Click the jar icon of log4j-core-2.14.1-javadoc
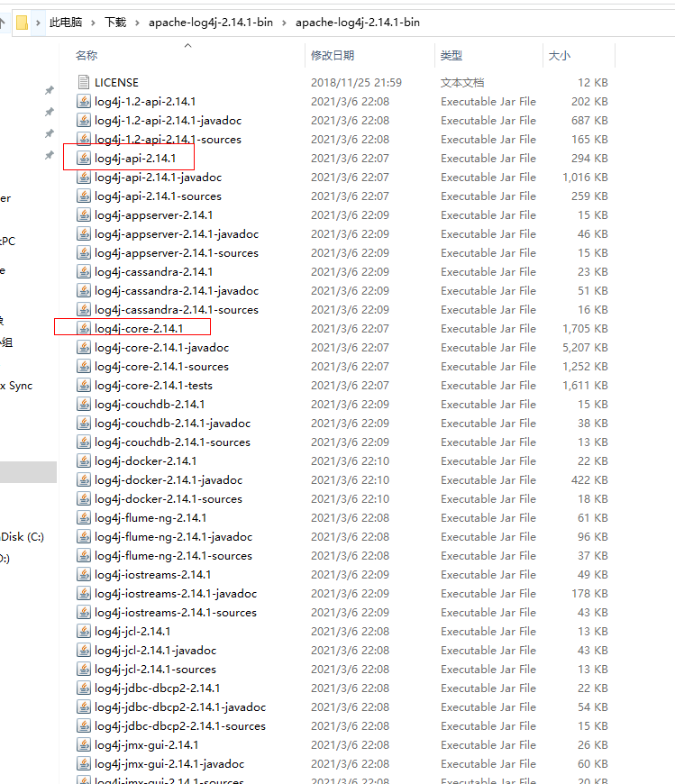Screen dimensions: 675x784 pos(84,348)
